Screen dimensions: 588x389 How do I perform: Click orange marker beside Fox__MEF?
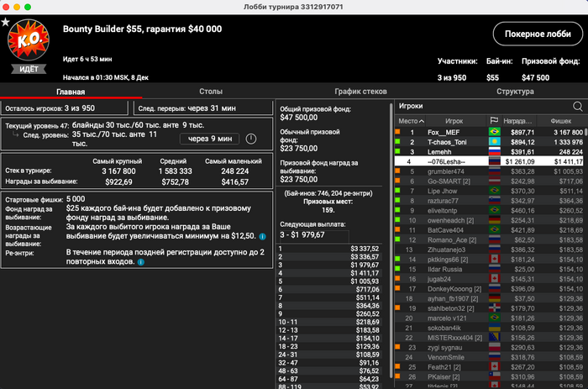tap(397, 132)
